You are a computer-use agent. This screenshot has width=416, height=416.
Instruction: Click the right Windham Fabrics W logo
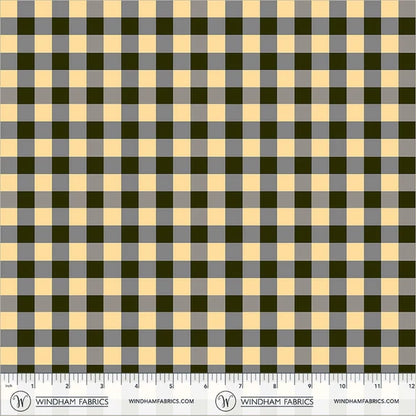coord(226,401)
